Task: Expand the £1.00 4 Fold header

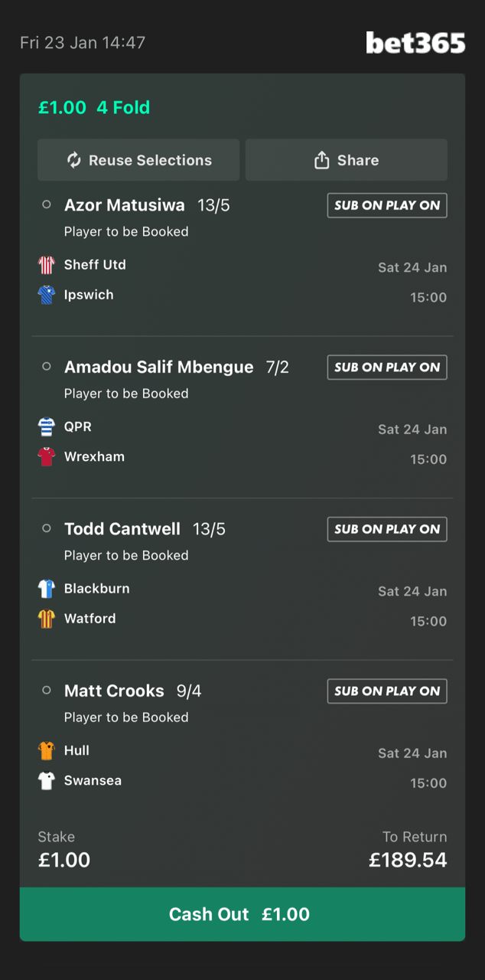Action: pos(94,108)
